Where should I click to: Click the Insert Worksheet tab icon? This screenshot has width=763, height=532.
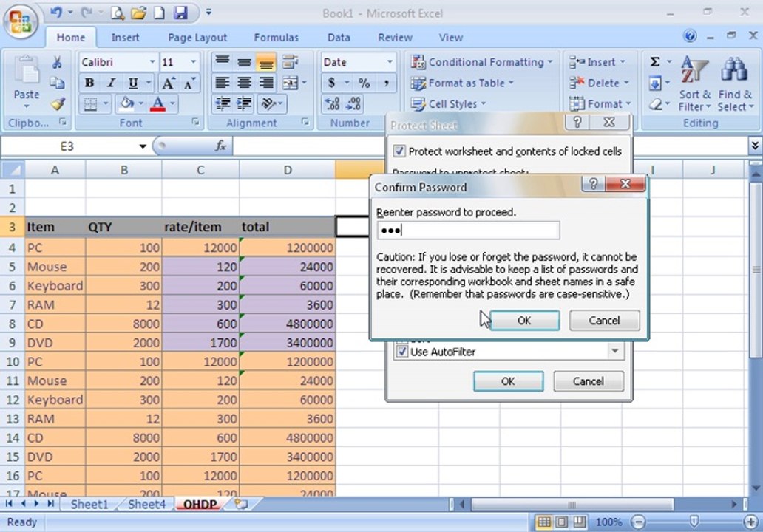[241, 504]
